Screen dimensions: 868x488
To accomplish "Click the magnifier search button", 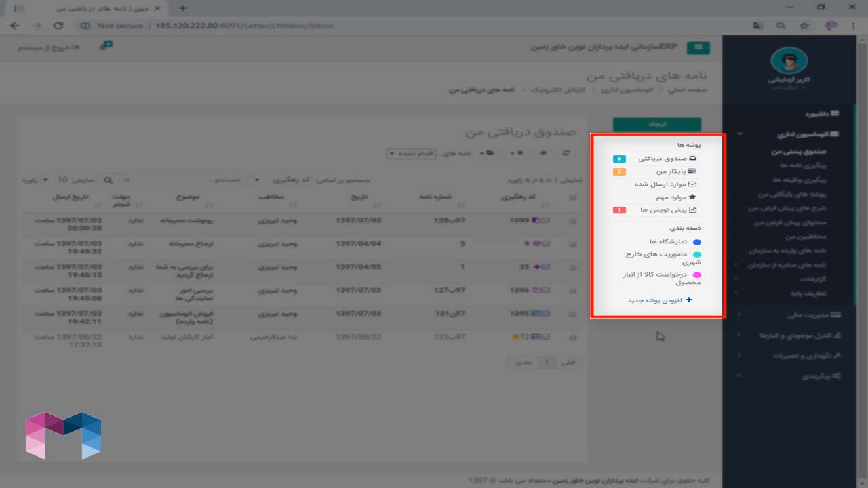I will 108,180.
